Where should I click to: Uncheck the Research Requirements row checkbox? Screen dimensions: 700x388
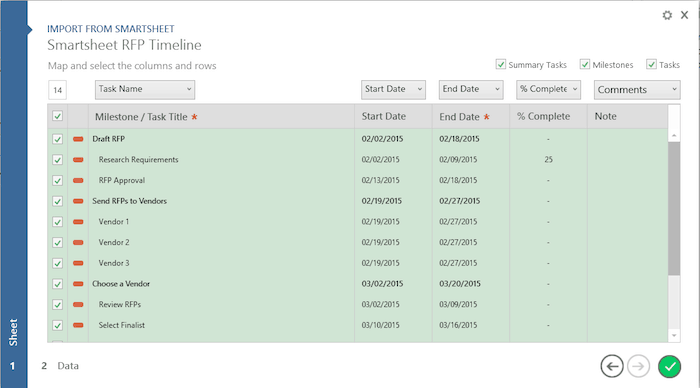point(58,159)
